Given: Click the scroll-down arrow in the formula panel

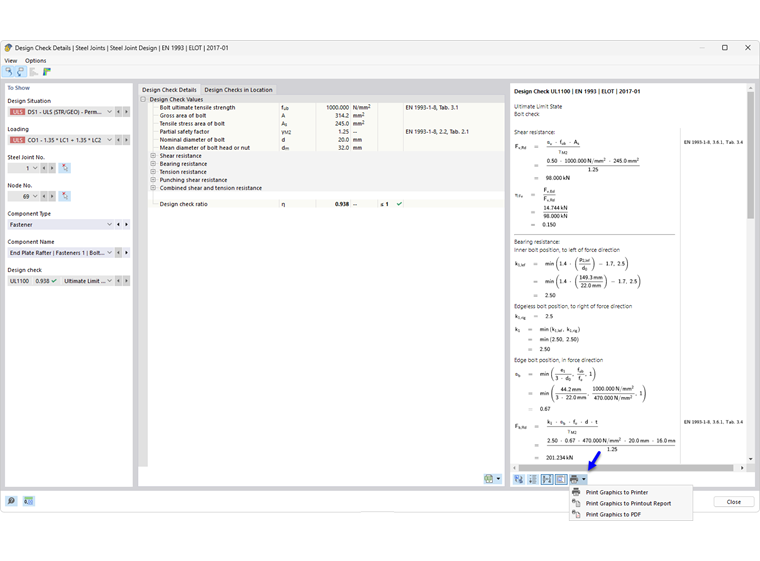Looking at the screenshot, I should point(750,459).
